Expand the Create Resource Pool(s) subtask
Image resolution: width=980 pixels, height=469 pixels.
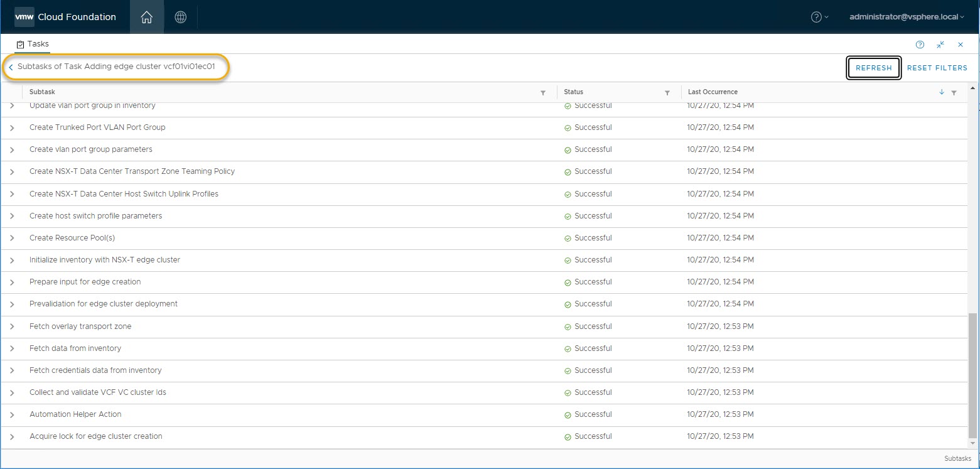point(12,239)
